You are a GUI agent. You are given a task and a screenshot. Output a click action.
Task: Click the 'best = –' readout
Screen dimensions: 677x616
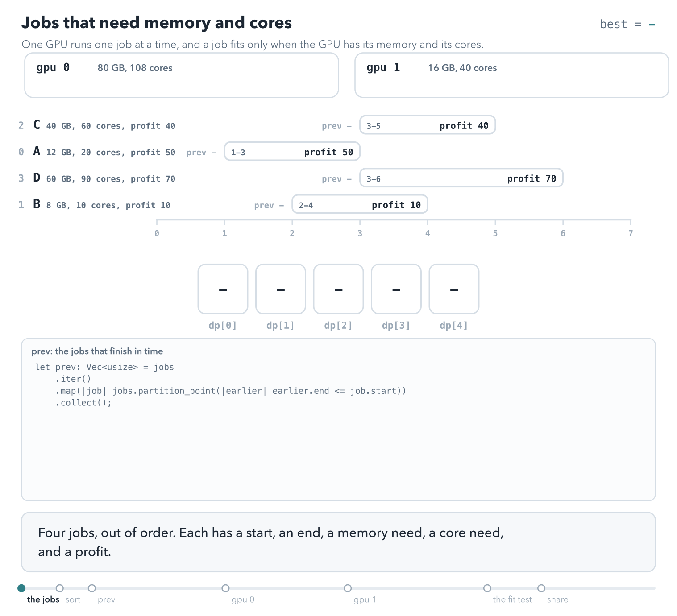click(x=627, y=24)
